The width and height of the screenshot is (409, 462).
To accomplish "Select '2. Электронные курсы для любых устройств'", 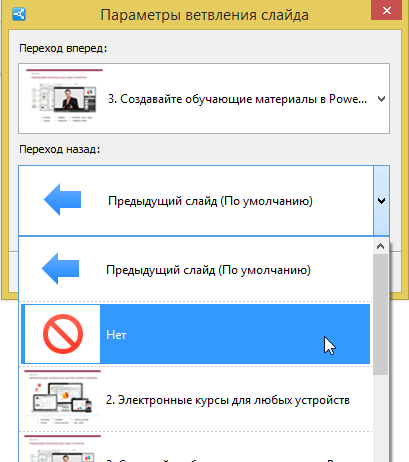I will pos(228,400).
